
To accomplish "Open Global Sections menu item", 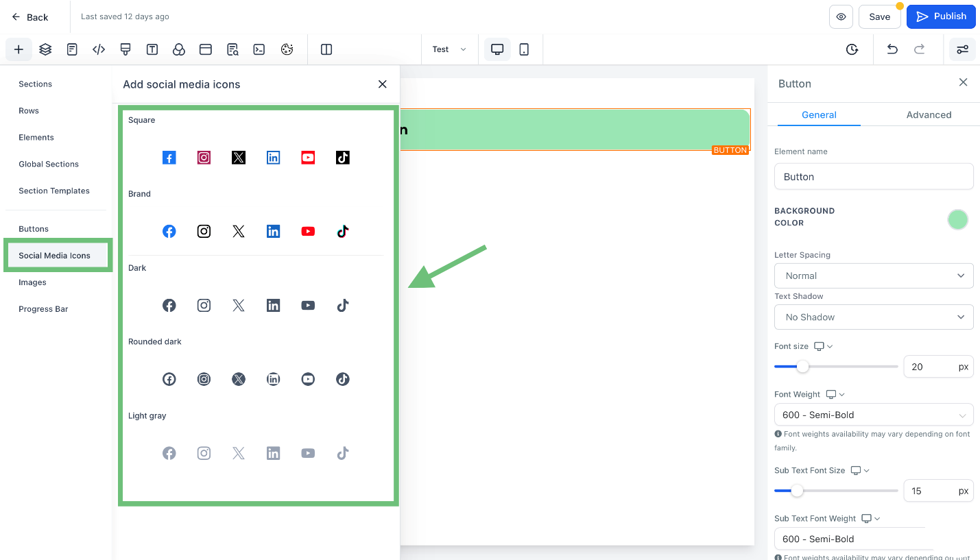I will [x=49, y=164].
